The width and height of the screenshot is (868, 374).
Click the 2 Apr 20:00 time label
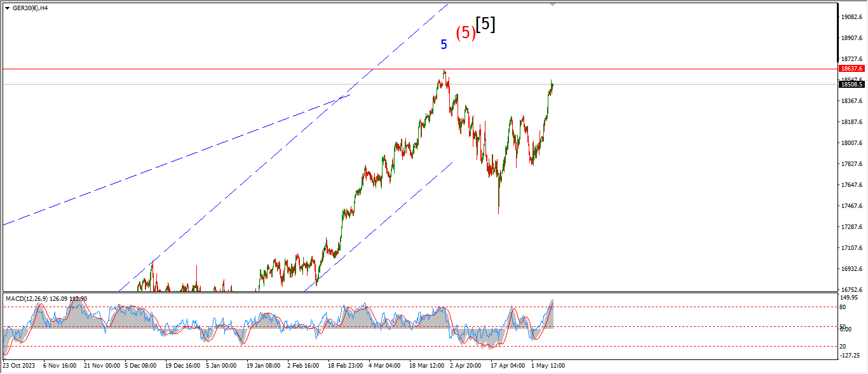click(x=466, y=366)
